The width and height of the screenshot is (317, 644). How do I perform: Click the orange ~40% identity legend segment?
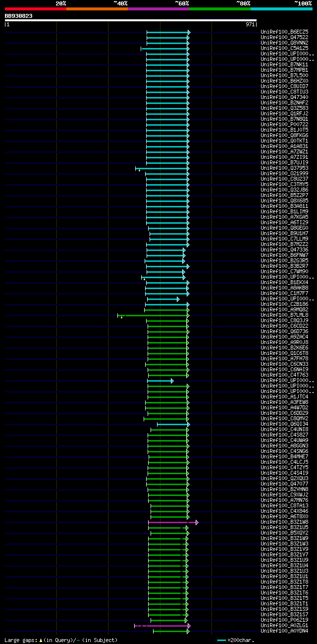pos(97,8)
